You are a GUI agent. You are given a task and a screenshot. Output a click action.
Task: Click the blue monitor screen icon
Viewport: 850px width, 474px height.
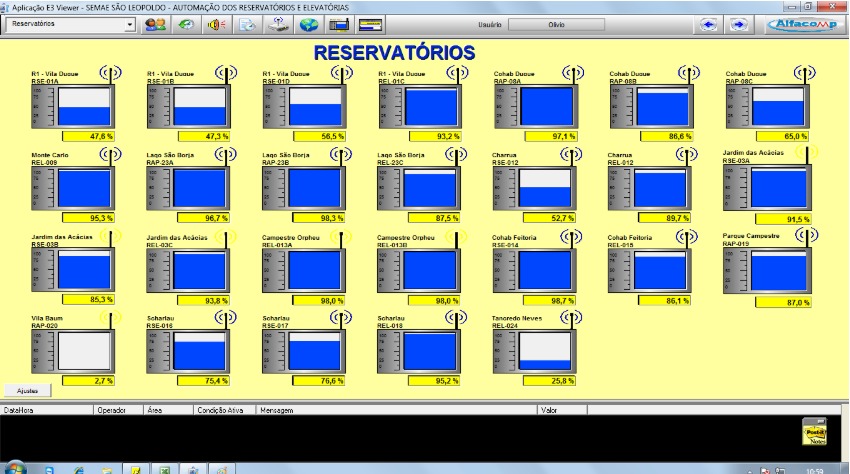click(340, 24)
